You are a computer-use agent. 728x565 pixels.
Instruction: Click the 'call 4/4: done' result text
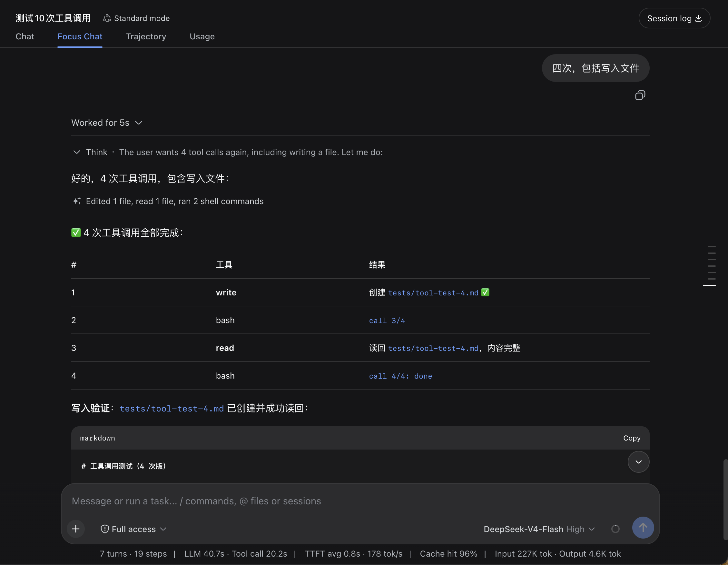[400, 376]
